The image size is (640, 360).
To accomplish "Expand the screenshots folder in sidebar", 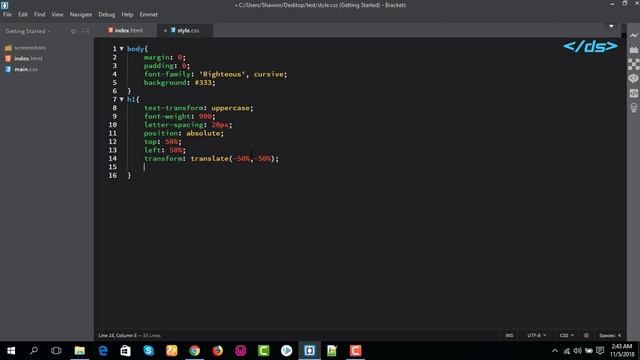I will [x=25, y=48].
